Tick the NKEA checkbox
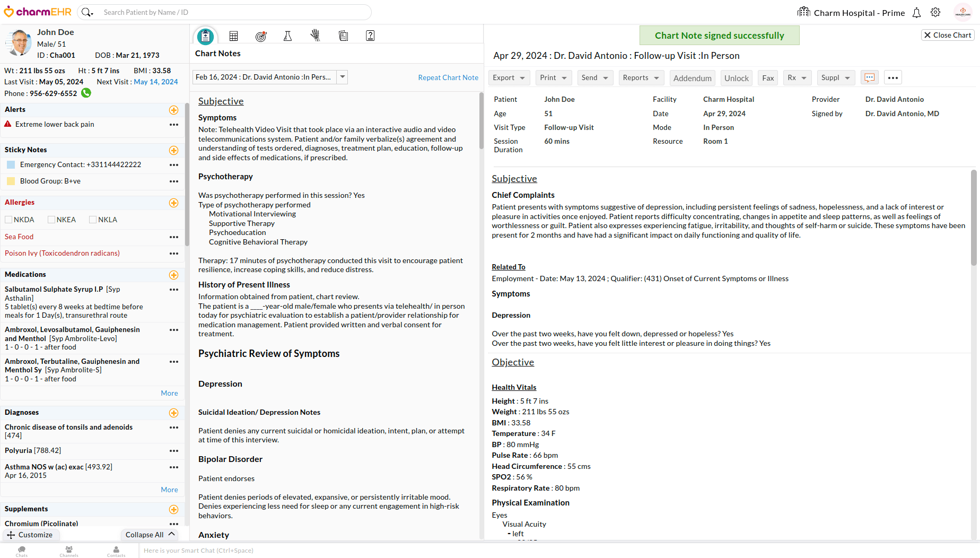The height and width of the screenshot is (558, 980). click(51, 220)
